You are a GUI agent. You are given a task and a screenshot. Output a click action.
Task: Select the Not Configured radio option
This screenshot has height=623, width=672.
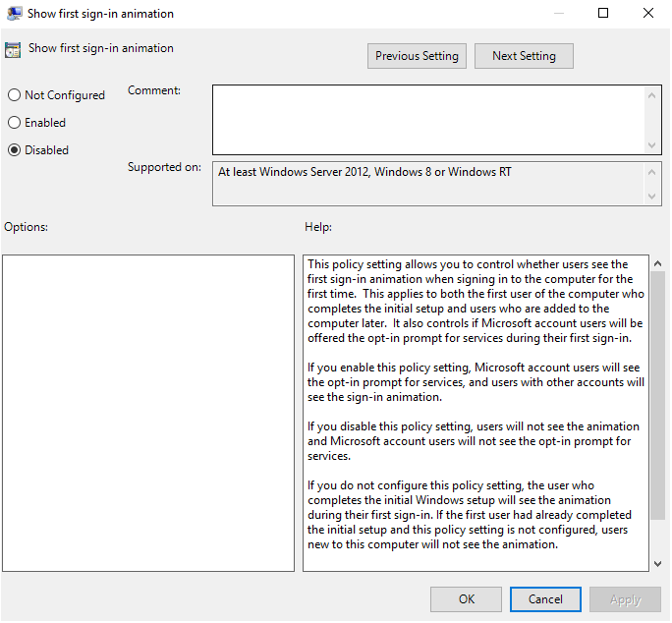point(15,95)
